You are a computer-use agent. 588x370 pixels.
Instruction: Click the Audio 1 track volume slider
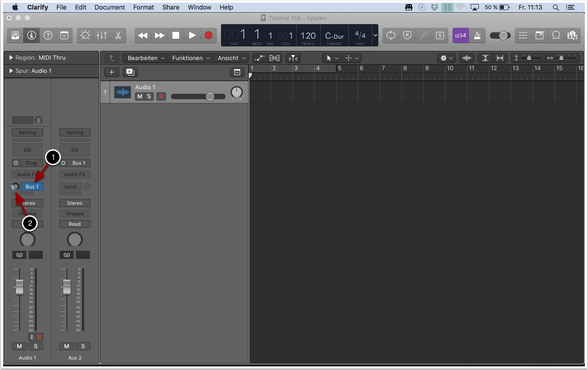(198, 96)
